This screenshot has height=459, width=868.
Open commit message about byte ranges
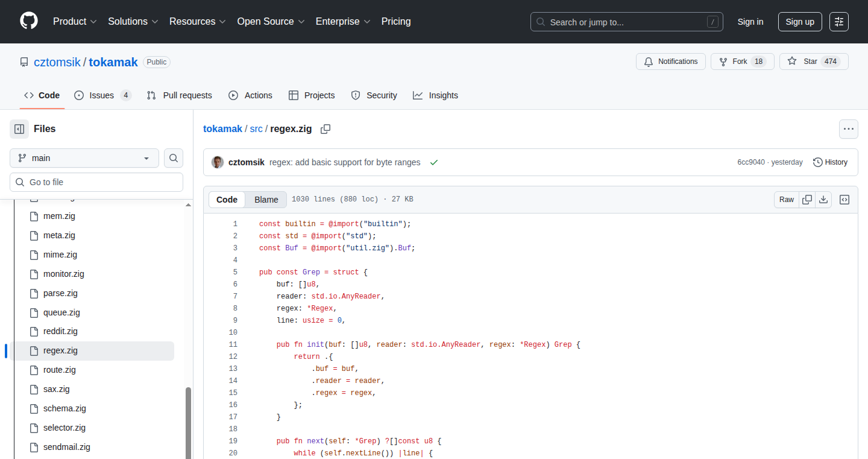coord(345,162)
